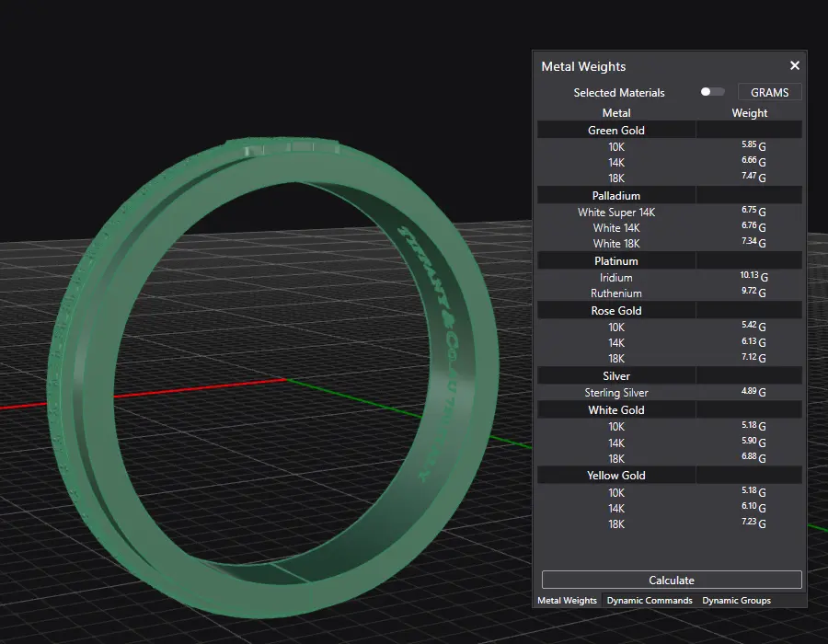This screenshot has width=828, height=644.
Task: Select the Metal Weights tab
Action: (567, 600)
